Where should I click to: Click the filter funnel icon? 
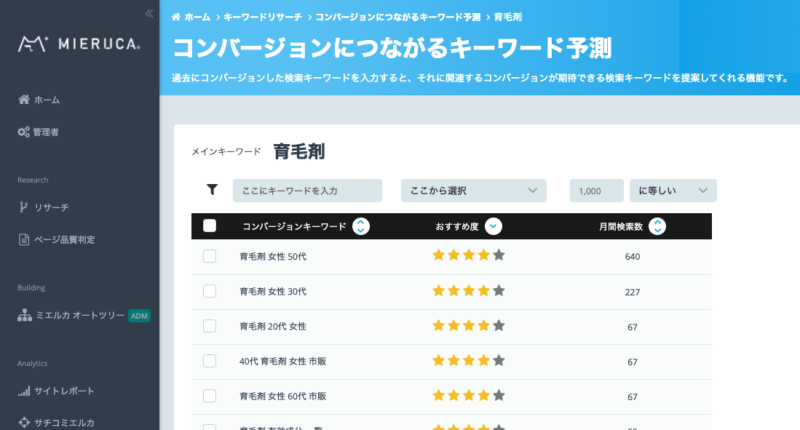(x=212, y=190)
